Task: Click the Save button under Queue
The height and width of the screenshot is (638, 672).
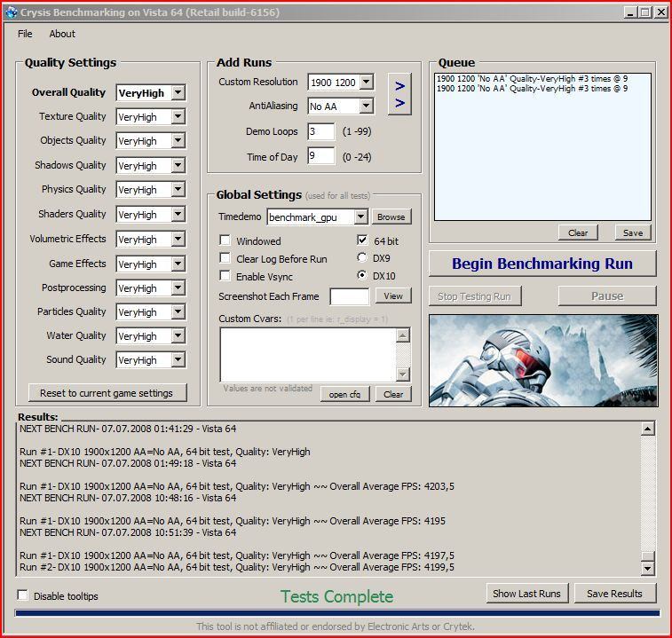Action: point(633,232)
